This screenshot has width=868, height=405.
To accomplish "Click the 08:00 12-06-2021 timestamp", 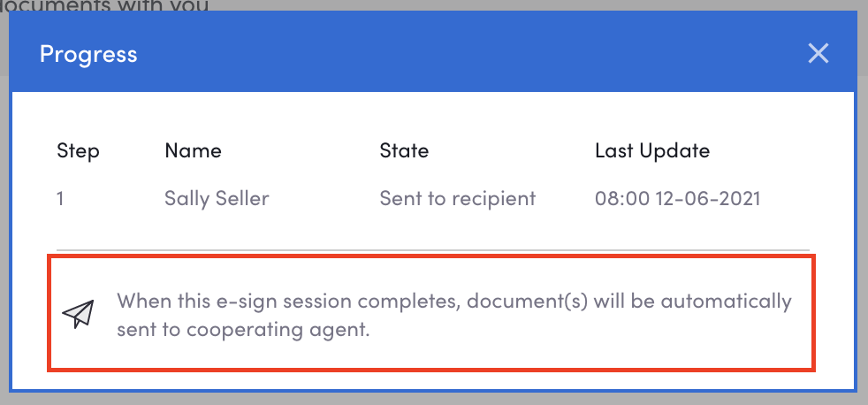I will pyautogui.click(x=678, y=198).
